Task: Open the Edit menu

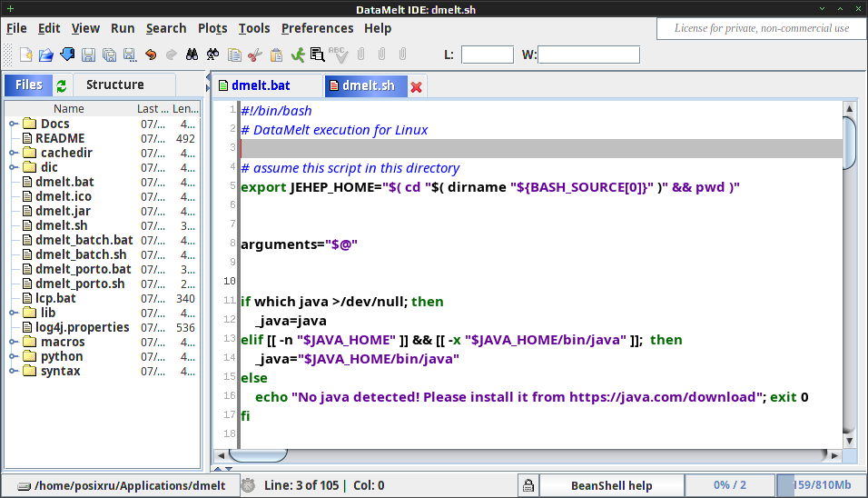Action: coord(49,28)
